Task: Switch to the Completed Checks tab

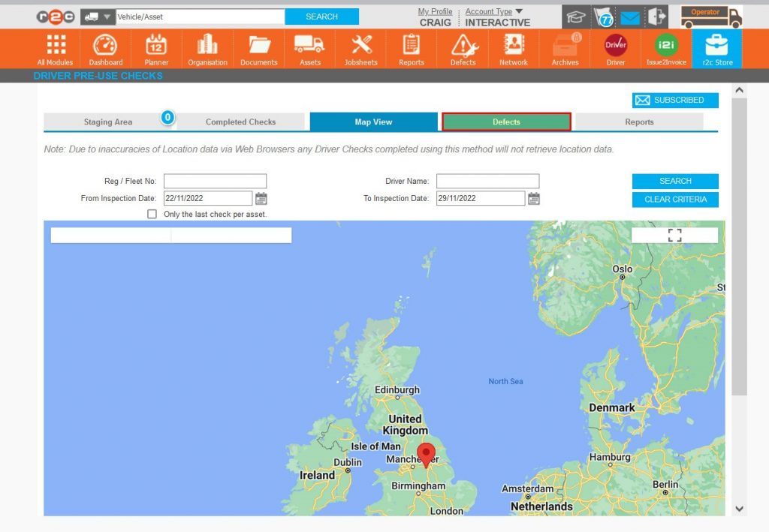Action: coord(240,121)
